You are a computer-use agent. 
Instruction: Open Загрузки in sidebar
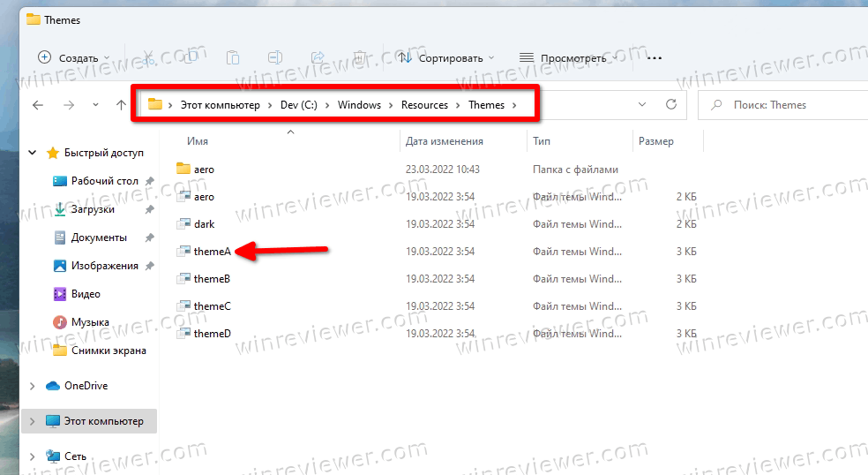[x=84, y=209]
